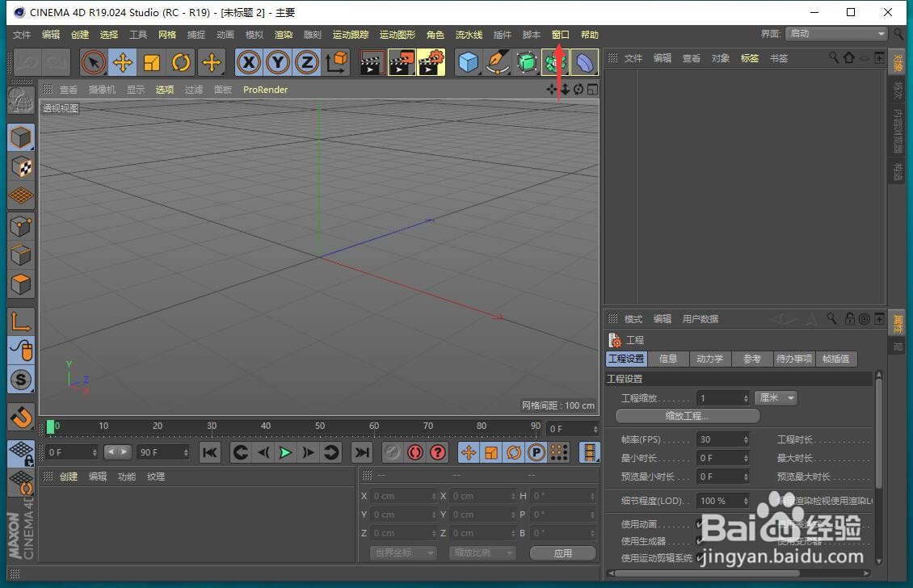Open the ProRender viewport menu
The height and width of the screenshot is (588, 913).
[266, 90]
